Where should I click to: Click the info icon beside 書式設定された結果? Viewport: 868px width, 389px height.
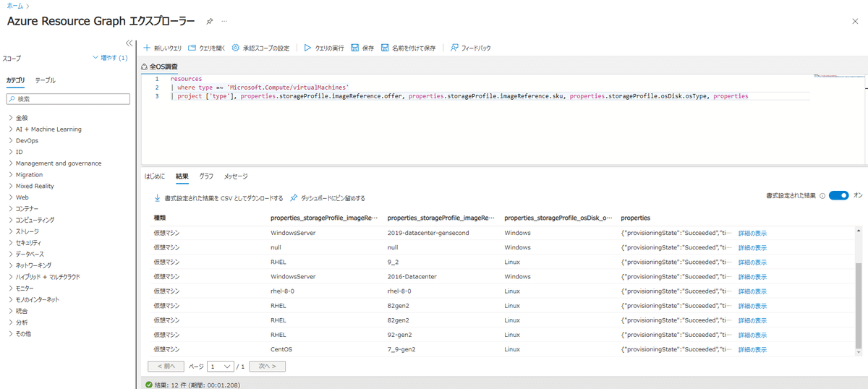coord(822,196)
